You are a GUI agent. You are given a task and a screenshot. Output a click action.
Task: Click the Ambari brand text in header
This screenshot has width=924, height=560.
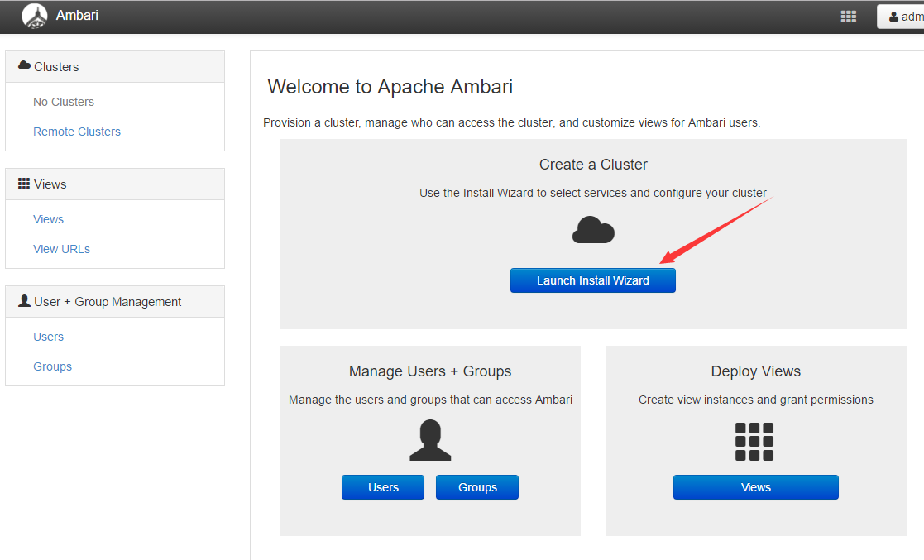pyautogui.click(x=77, y=15)
